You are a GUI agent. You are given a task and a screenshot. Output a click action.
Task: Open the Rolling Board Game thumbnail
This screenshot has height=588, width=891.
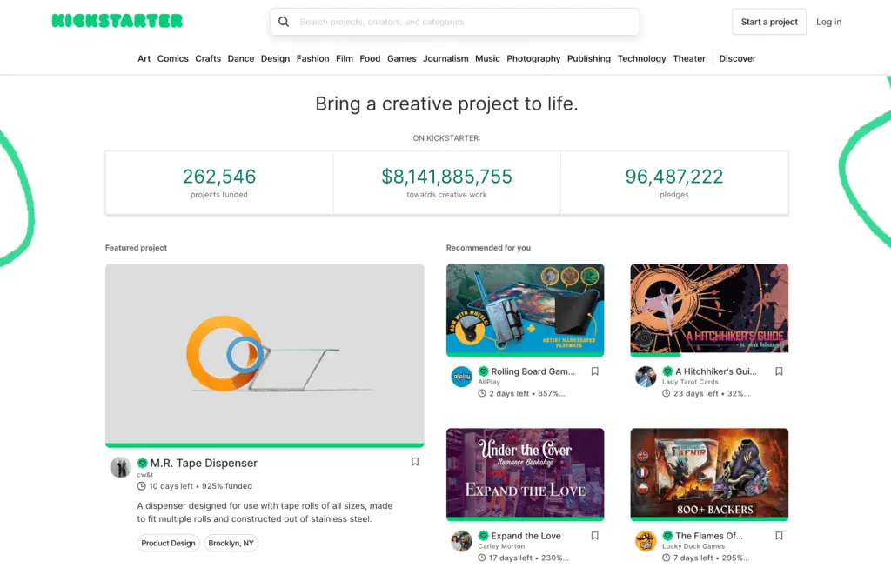pos(525,309)
